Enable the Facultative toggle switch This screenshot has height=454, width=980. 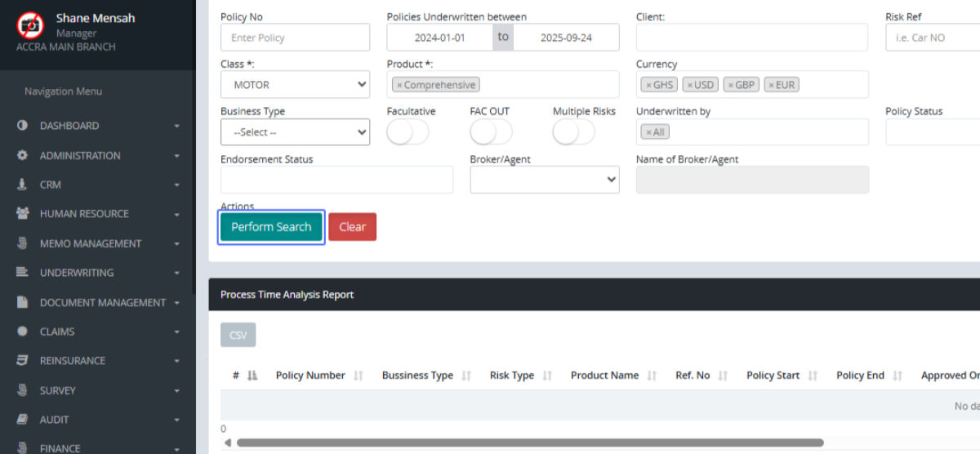[408, 132]
